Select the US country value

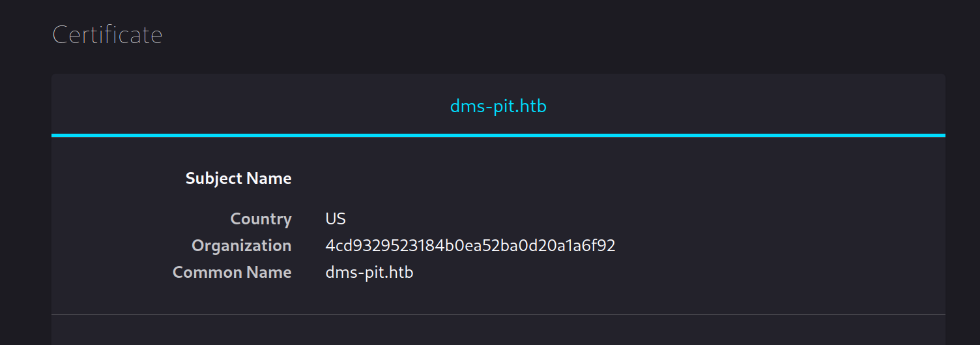coord(336,219)
